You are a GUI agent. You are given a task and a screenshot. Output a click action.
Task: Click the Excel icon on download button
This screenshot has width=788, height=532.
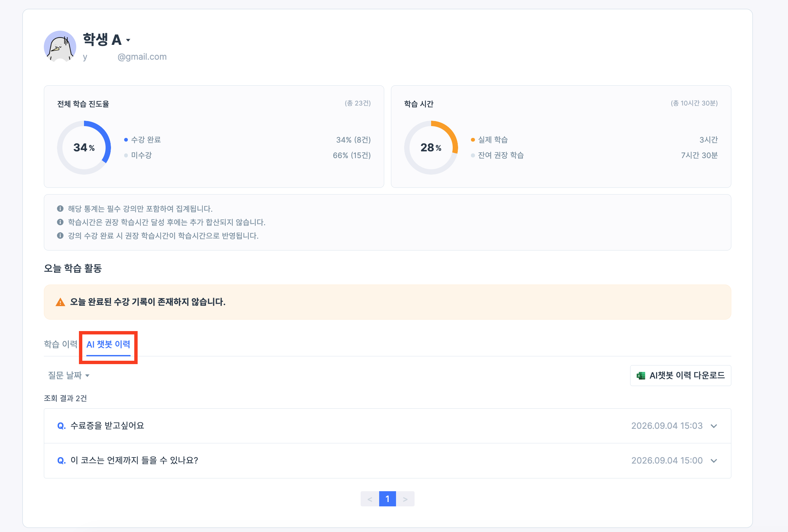pos(641,376)
